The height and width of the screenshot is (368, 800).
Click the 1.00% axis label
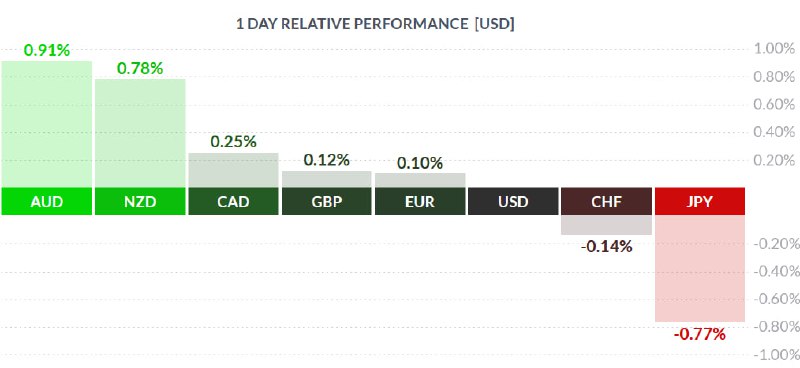click(x=774, y=49)
